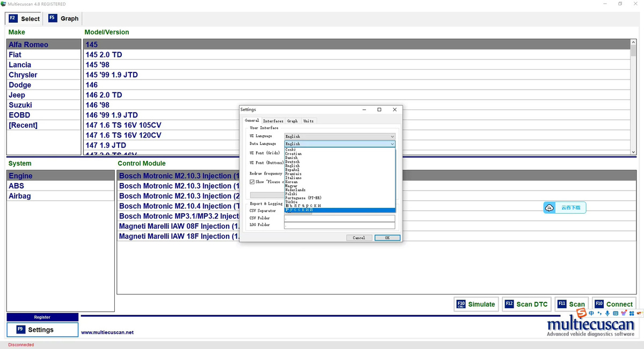
Task: Choose Portuguese (PT-BR) in the language list
Action: (x=340, y=198)
